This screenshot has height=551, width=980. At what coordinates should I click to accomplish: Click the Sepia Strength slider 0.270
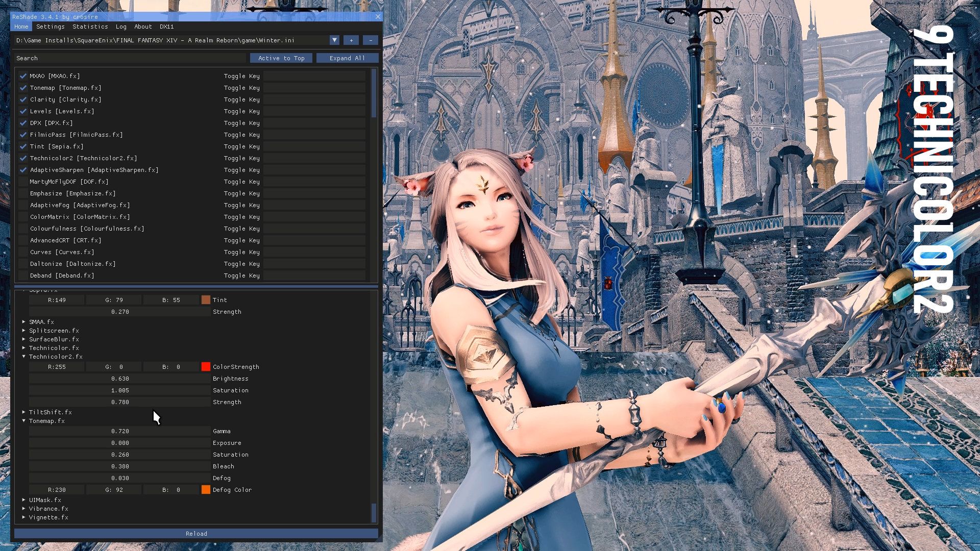tap(120, 312)
